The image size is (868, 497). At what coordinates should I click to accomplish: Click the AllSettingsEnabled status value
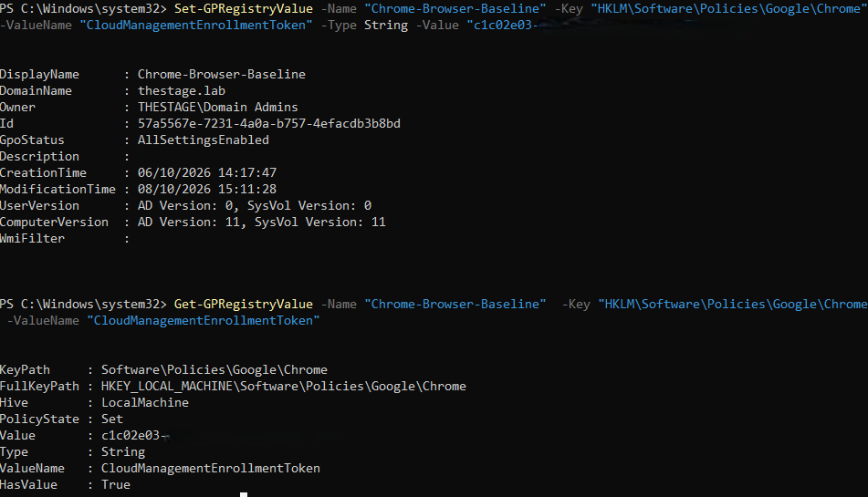204,140
